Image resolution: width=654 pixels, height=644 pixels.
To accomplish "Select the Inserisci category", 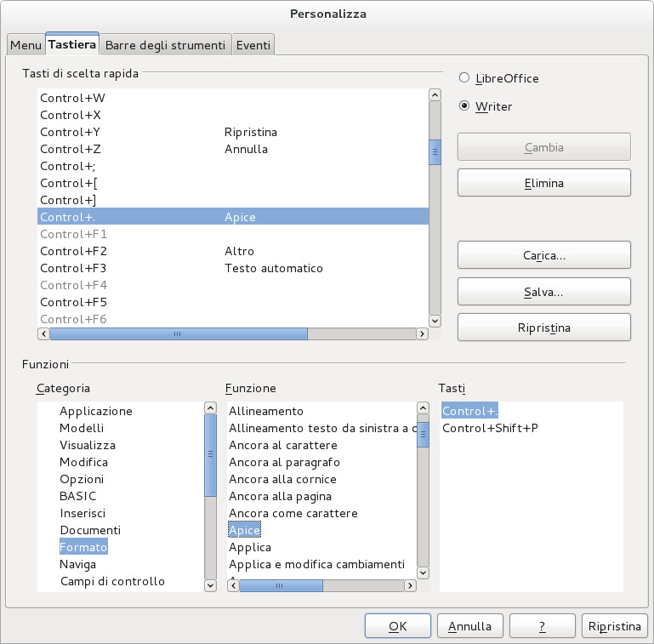I will (x=82, y=513).
